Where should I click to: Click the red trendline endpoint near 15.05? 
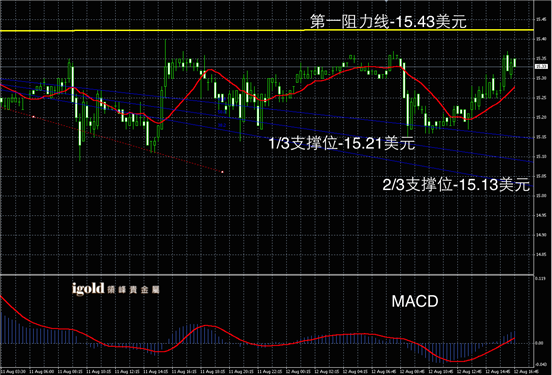coord(222,172)
